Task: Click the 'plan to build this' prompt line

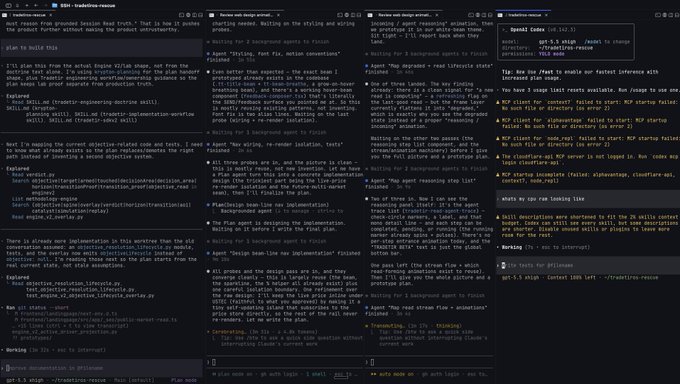Action: (101, 48)
